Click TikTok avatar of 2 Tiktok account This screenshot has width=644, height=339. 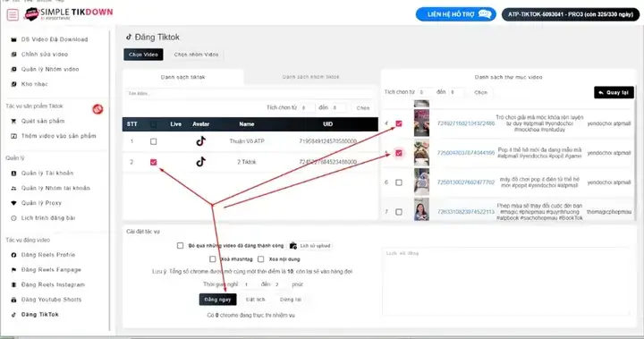coord(200,162)
